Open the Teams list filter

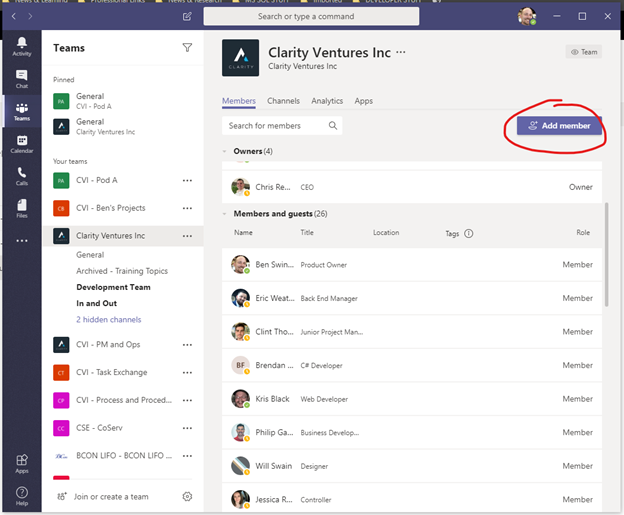click(187, 48)
